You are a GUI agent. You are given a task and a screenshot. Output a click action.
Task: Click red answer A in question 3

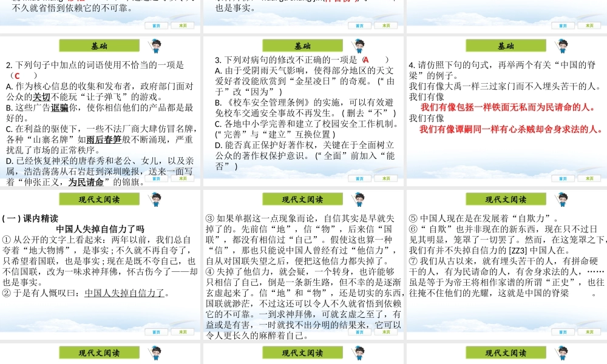pyautogui.click(x=366, y=60)
